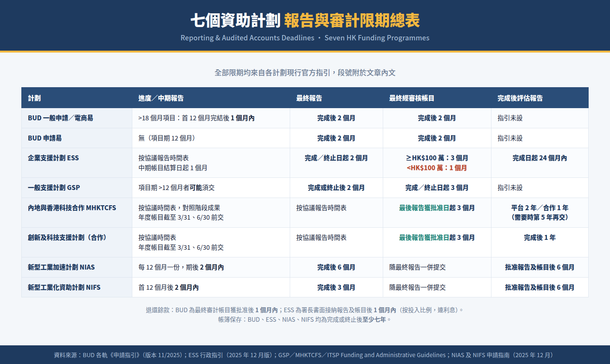Click the footer source line starting 資料來源
Screen dimensions: 610x364
[x=305, y=355]
